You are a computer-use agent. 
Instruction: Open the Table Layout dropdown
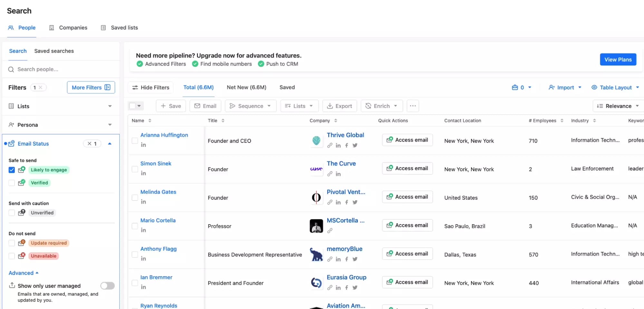click(615, 88)
